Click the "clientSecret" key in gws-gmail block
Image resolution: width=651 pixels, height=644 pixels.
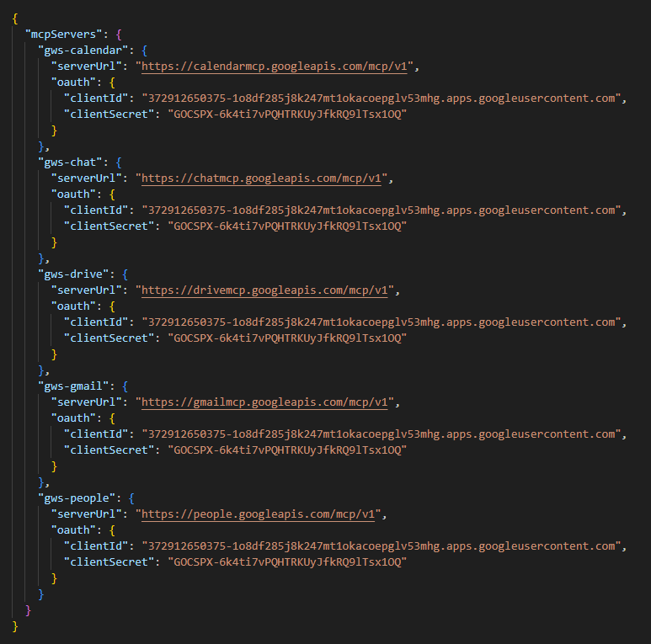click(109, 450)
